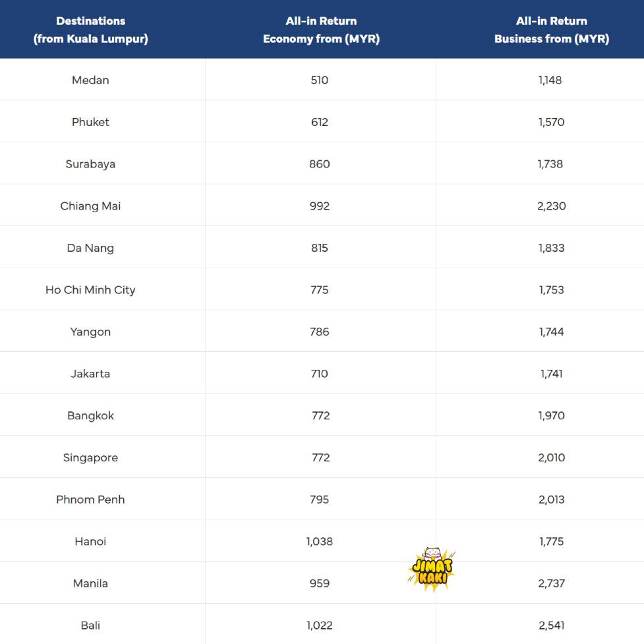The image size is (644, 644).
Task: Click the Destinations column header
Action: (91, 30)
